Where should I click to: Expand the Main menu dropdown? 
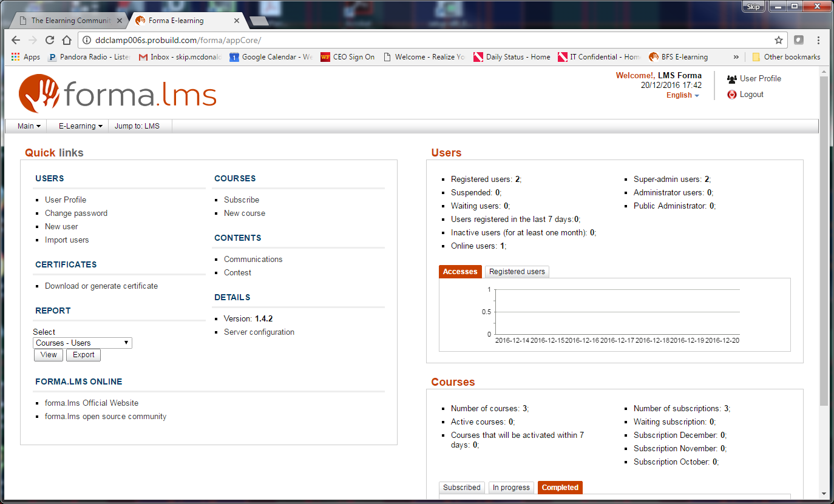point(29,126)
